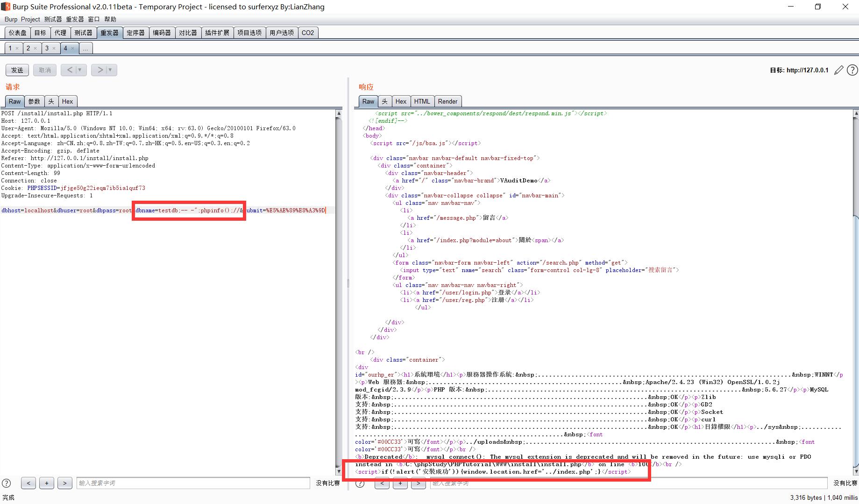Open the response Hex tab
859x504 pixels.
pos(401,101)
